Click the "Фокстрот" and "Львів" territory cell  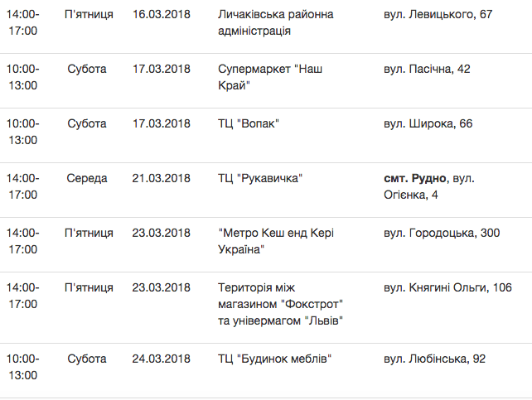pos(280,304)
